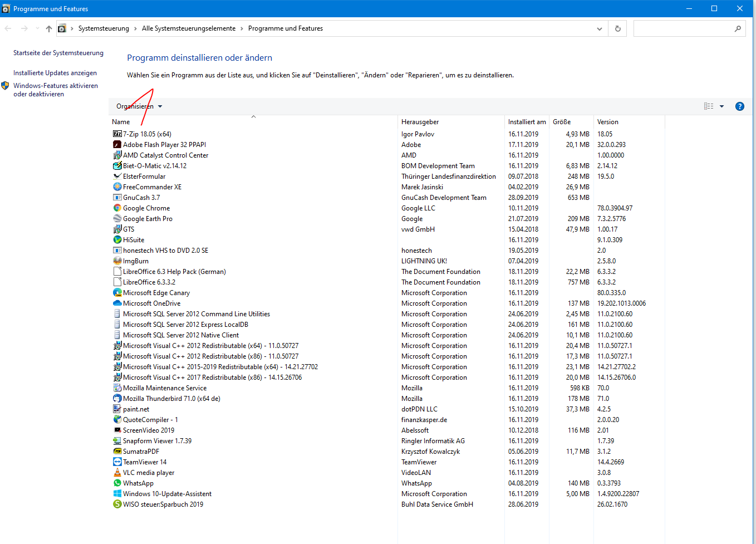Click the paint.net icon
756x544 pixels.
point(117,409)
